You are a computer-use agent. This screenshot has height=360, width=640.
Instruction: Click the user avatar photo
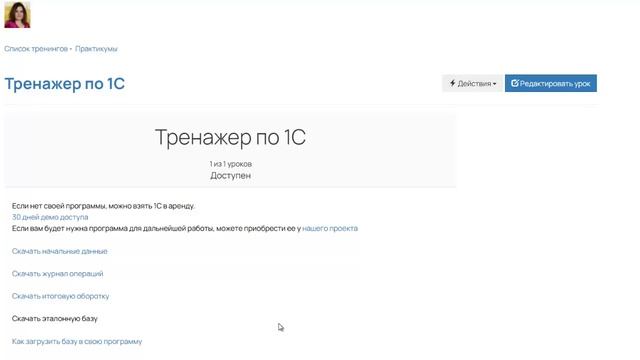tap(17, 15)
